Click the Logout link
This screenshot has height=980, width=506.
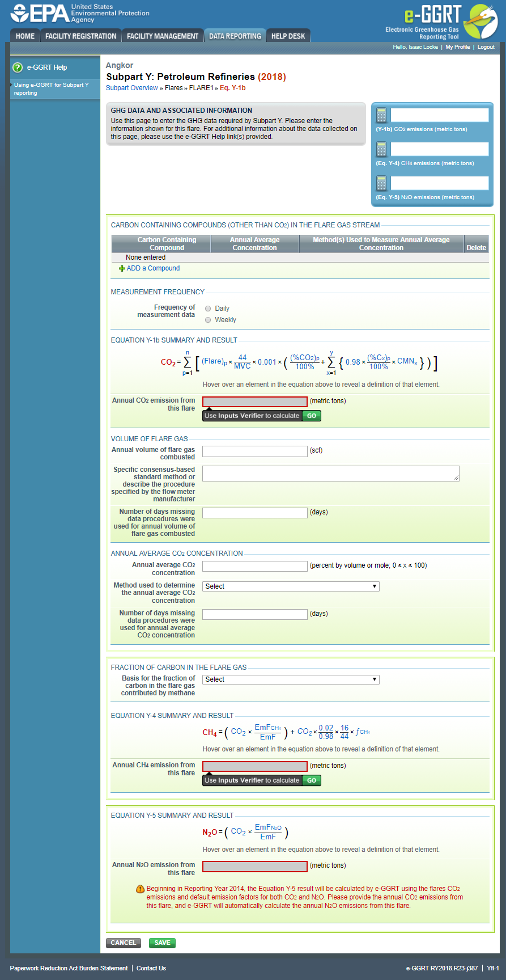point(486,47)
